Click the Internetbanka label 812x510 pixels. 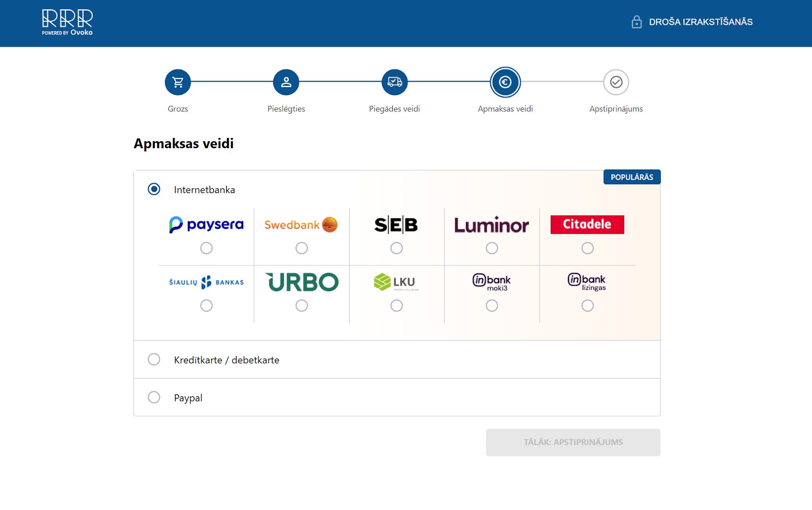205,190
